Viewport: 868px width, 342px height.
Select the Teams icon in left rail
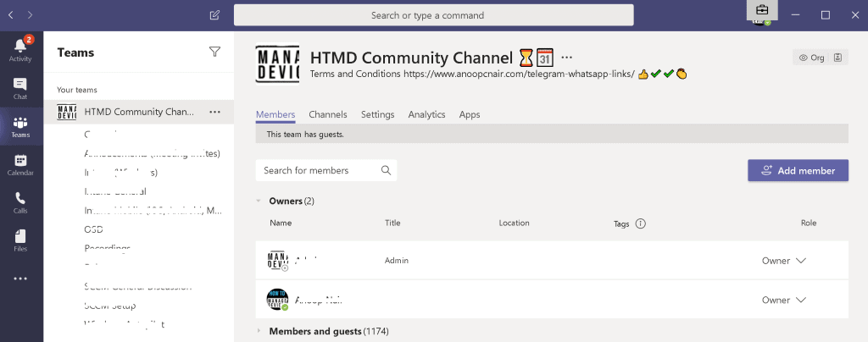click(x=20, y=126)
